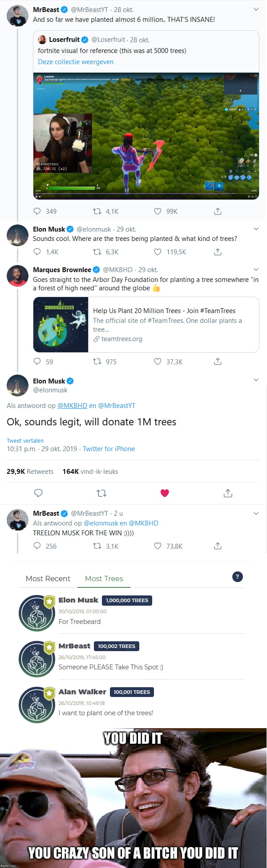Retweet MrBeast's TREELON MUSK reply
267x868 pixels.
click(x=97, y=546)
